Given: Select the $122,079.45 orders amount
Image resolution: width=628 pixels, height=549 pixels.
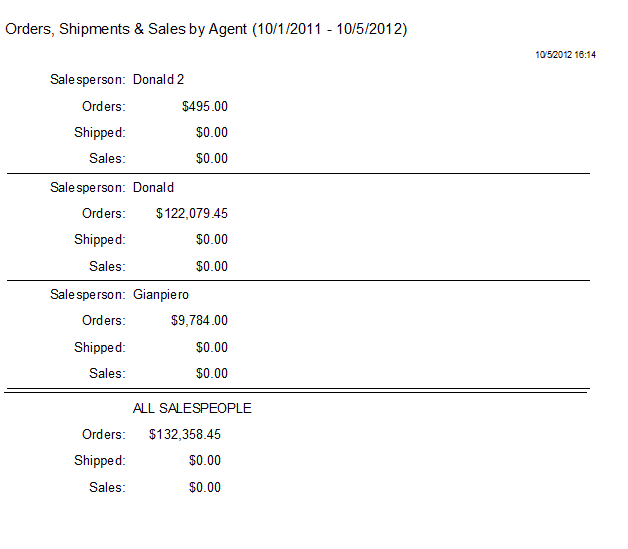Looking at the screenshot, I should point(192,213).
